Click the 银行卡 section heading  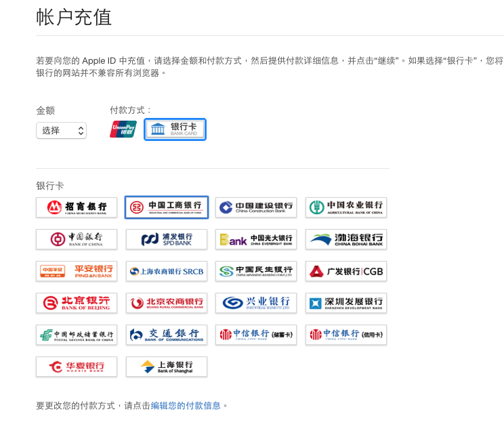(50, 186)
